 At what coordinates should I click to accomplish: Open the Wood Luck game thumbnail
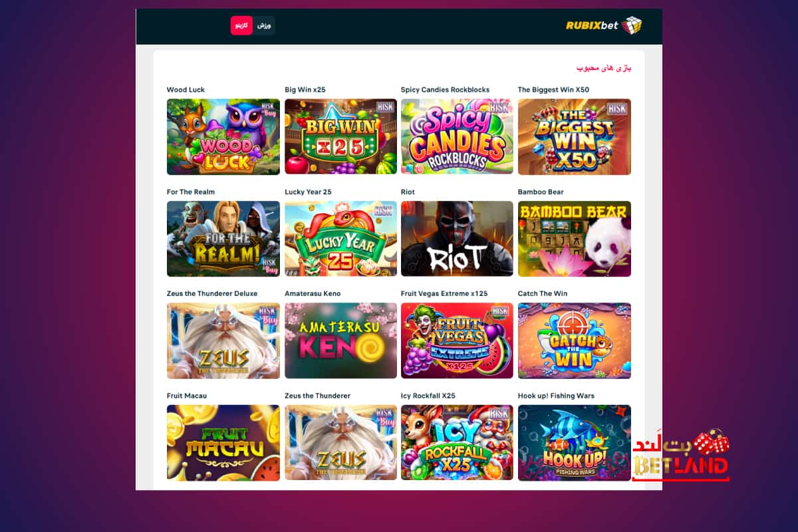pos(223,137)
